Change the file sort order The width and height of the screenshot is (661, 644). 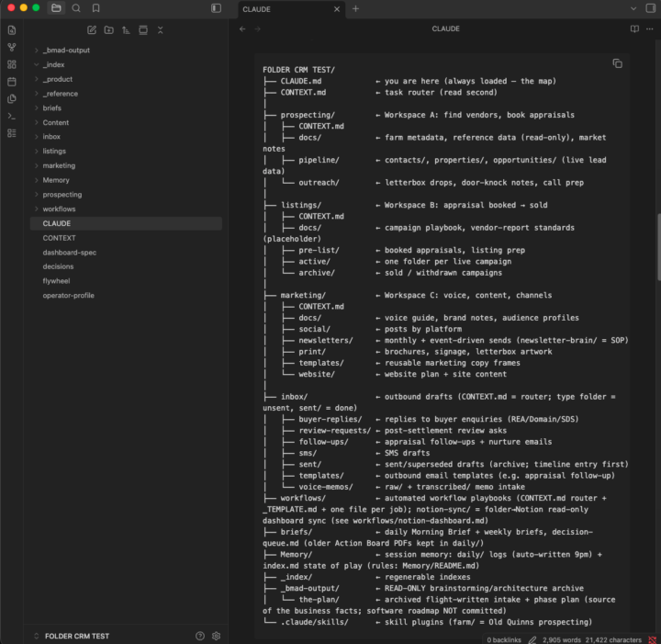[126, 30]
